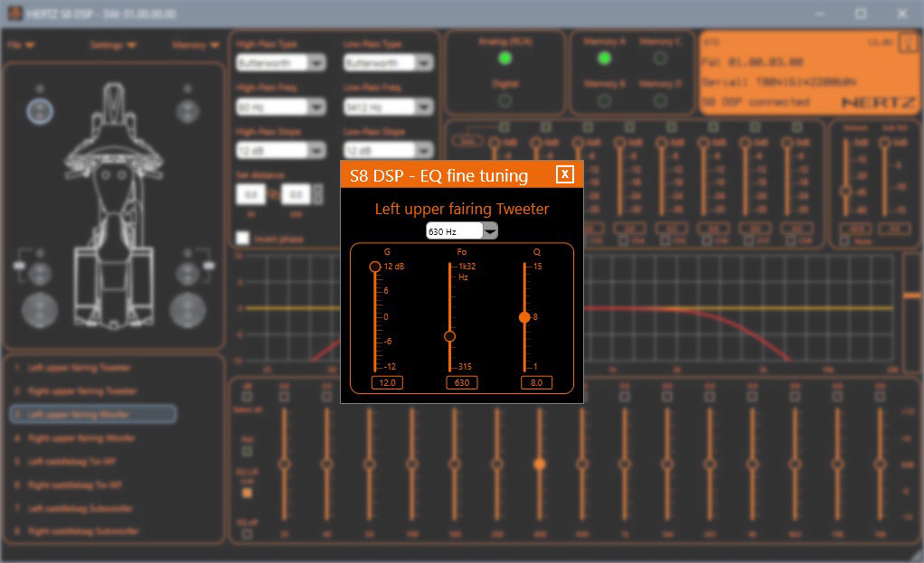Select the left saddlebag subwoofer speaker icon
This screenshot has height=563, width=924.
point(40,310)
